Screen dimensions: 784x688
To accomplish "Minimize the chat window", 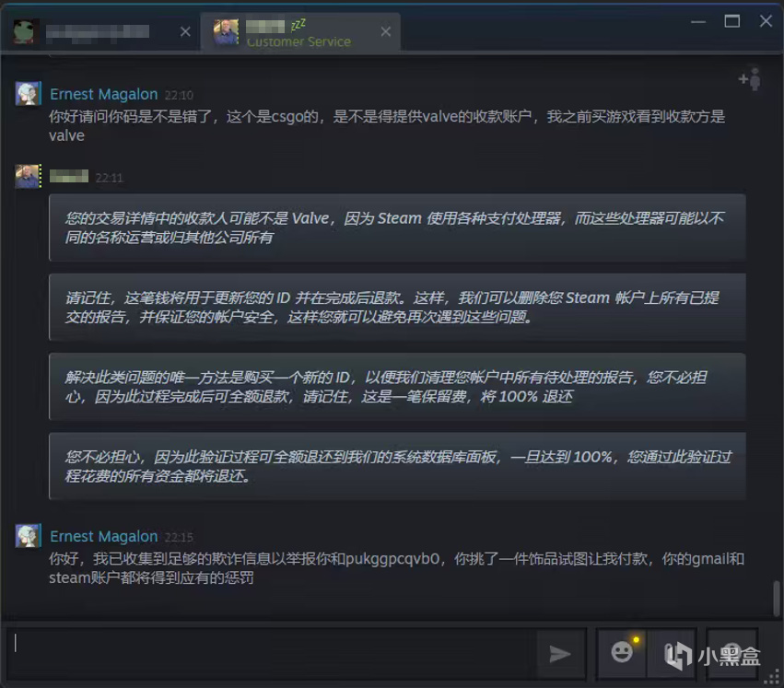I will (698, 21).
